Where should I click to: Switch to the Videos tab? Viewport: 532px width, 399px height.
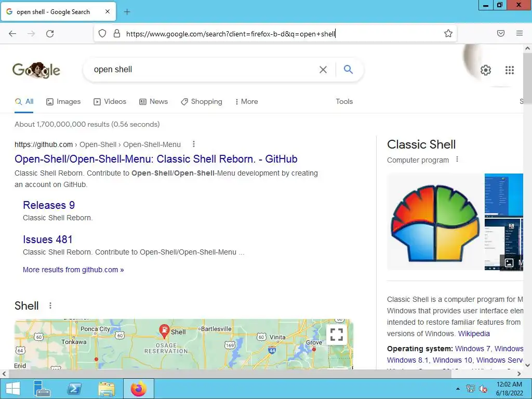pos(110,101)
